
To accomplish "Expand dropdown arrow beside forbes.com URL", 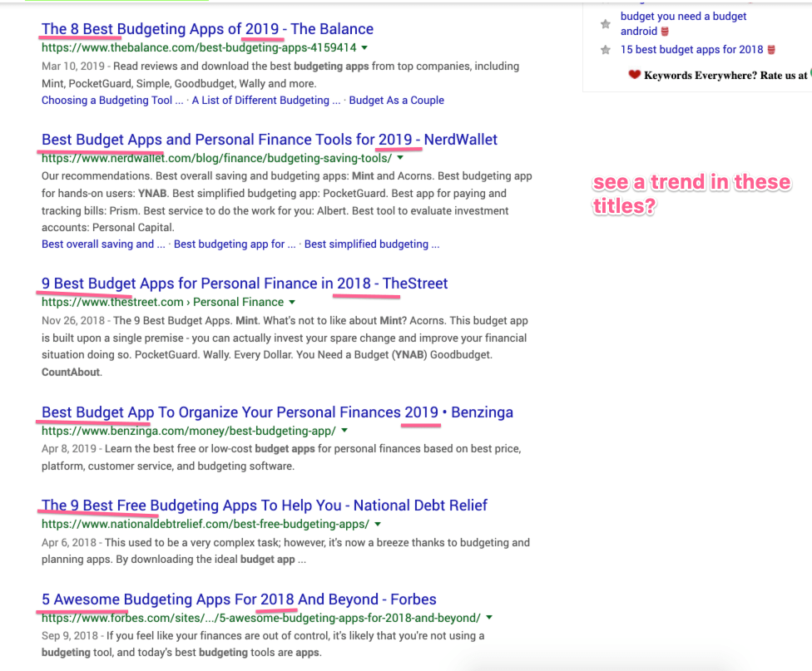I will (489, 618).
